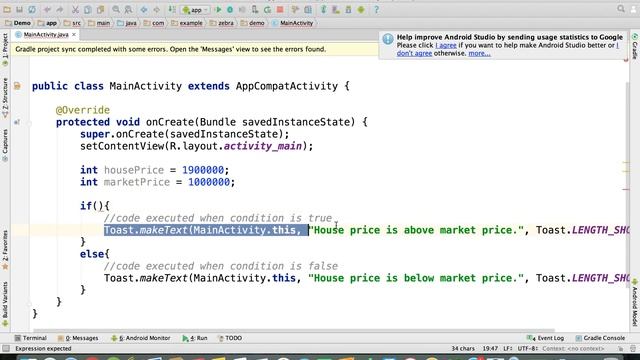Open the Captures side panel
Screen dimensions: 640x360
coord(5,145)
